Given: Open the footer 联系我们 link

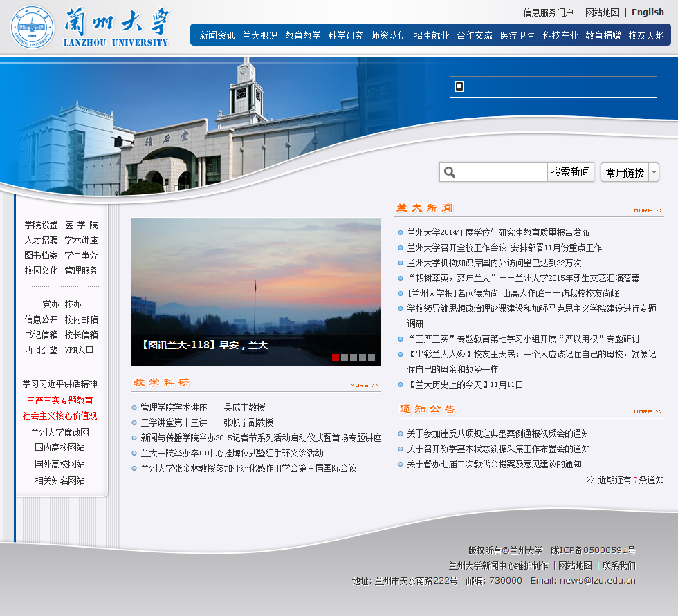Looking at the screenshot, I should (619, 566).
